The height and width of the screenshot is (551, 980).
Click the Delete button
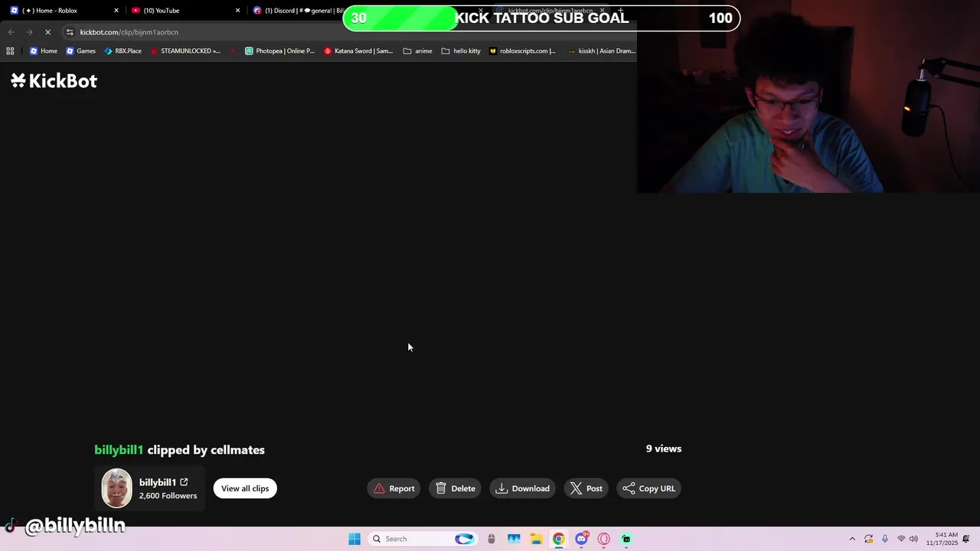click(x=455, y=488)
